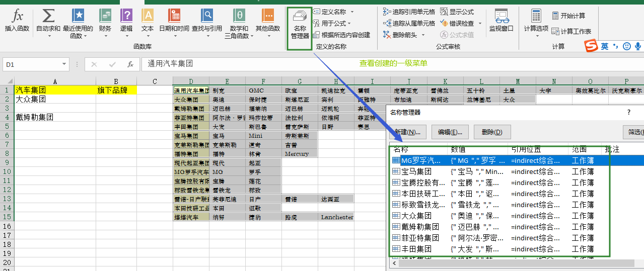Expand the 定义名称 dropdown arrow
The height and width of the screenshot is (271, 644).
click(352, 12)
